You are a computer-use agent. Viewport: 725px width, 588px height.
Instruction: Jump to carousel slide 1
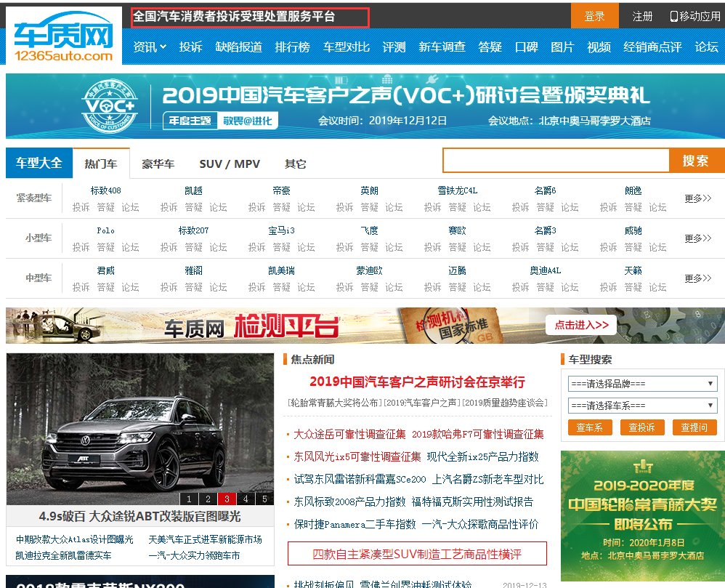pos(190,499)
